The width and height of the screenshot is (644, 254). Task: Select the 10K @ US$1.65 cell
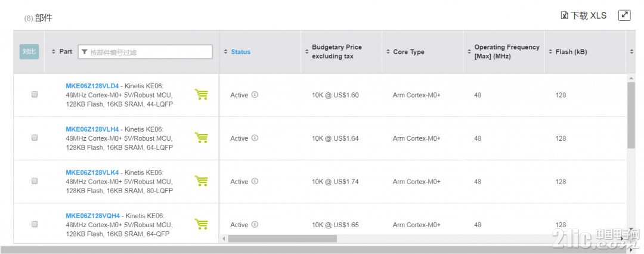[x=335, y=224]
